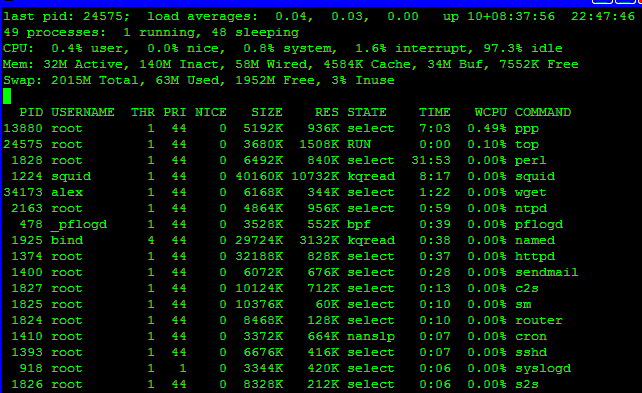Screen dimensions: 642x393
Task: Click the 0.49% WCPU value
Action: (487, 128)
